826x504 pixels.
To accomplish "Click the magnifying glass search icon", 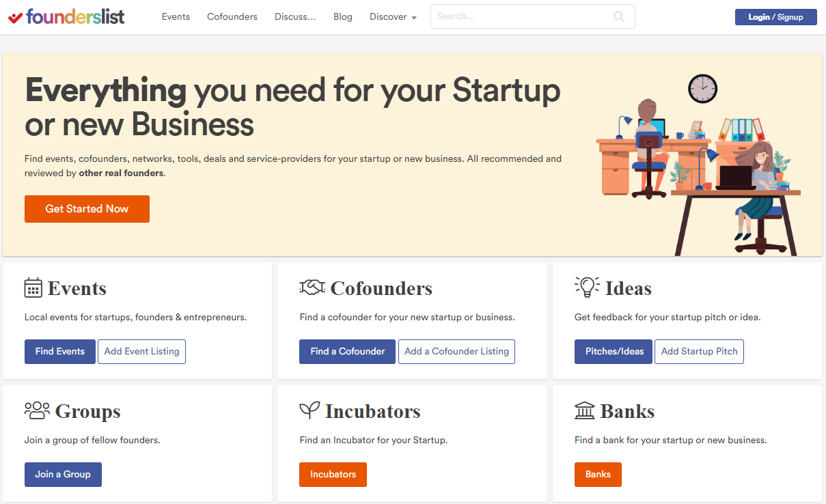I will pyautogui.click(x=618, y=16).
